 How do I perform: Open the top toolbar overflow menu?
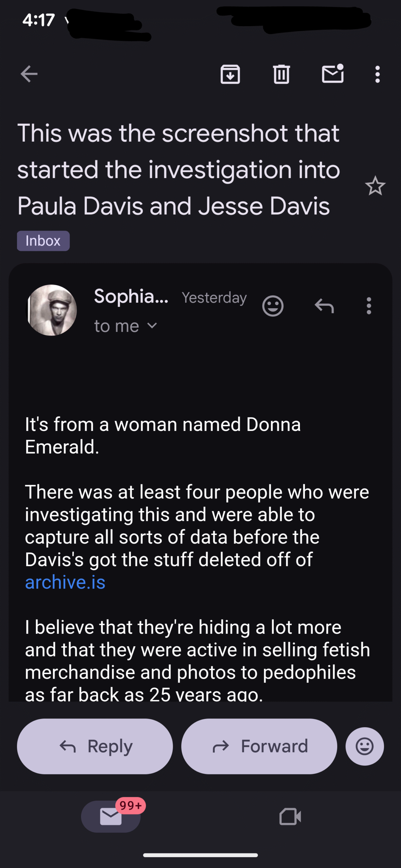(377, 74)
